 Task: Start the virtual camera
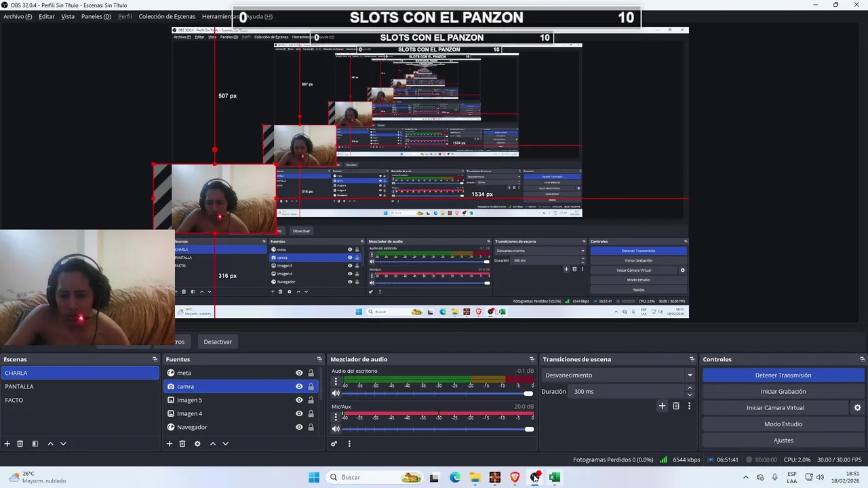pos(775,407)
